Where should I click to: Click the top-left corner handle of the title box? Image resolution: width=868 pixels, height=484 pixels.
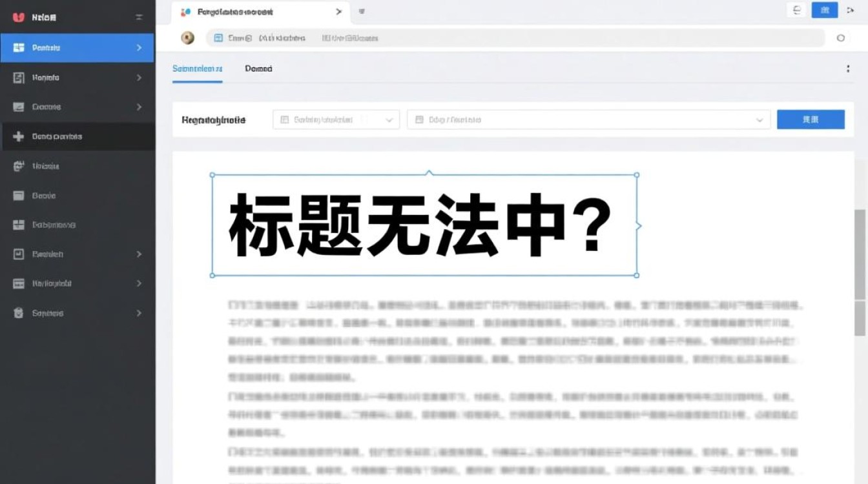(212, 175)
